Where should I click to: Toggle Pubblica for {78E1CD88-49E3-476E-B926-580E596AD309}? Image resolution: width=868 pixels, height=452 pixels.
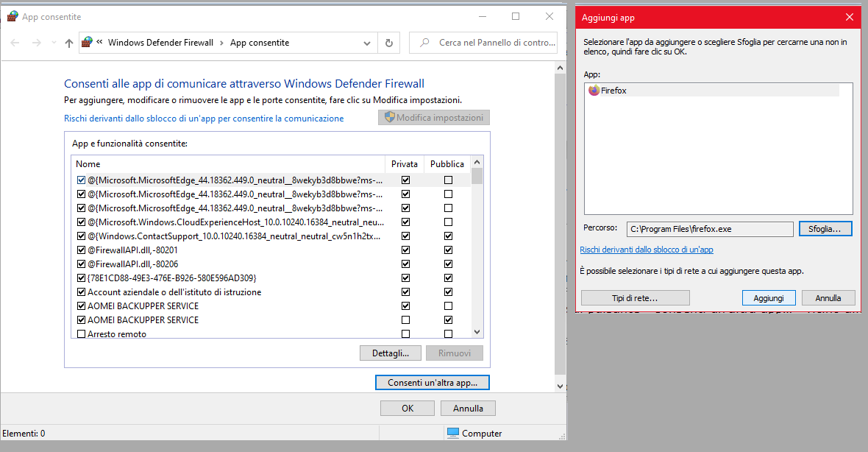click(449, 278)
